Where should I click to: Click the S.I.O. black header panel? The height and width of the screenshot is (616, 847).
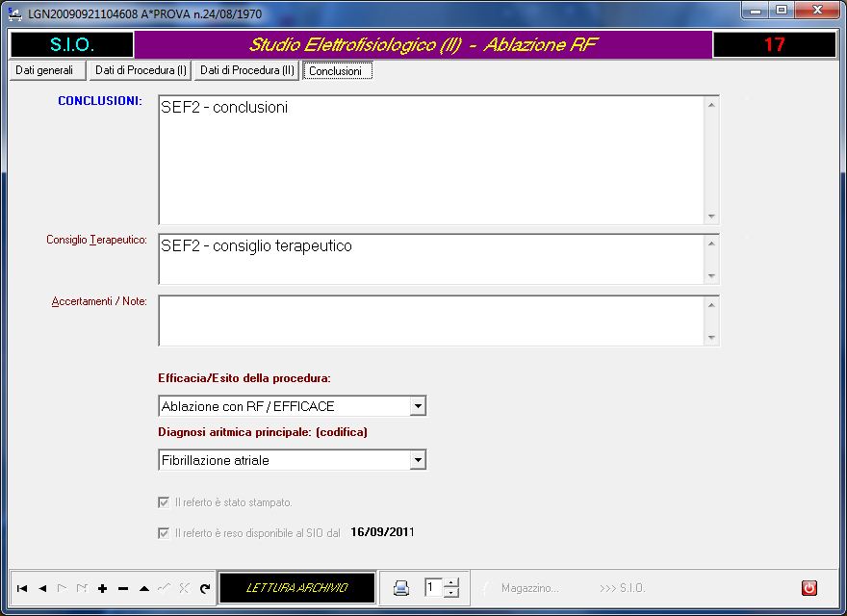point(72,44)
